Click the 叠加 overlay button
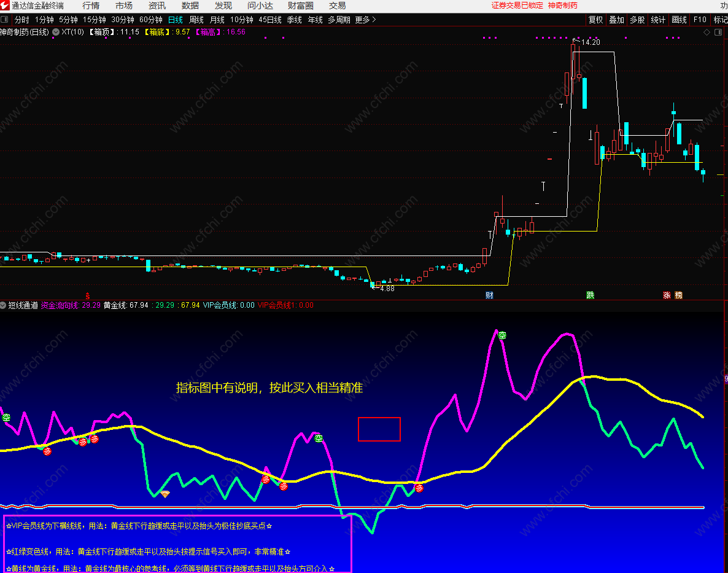Screen dimensions: 728x573 (x=616, y=20)
